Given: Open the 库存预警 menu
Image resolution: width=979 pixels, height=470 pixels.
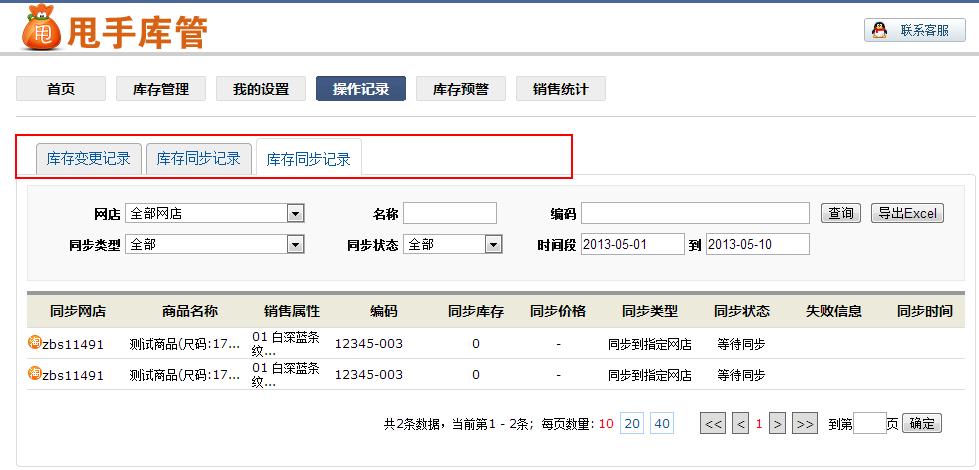Looking at the screenshot, I should click(x=461, y=89).
